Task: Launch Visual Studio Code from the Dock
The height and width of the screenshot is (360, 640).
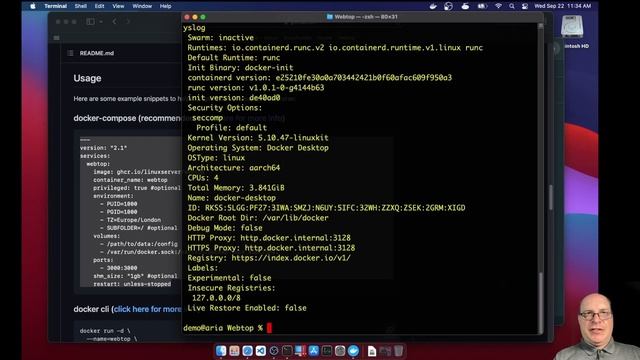Action: (x=261, y=351)
